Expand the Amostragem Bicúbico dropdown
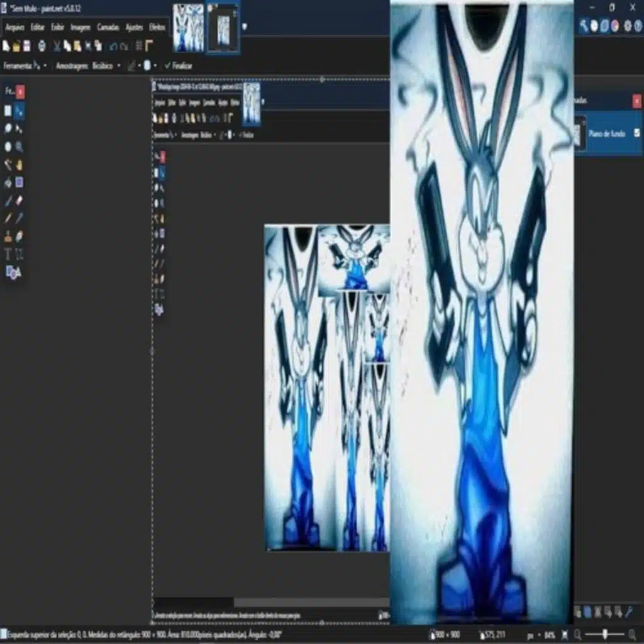This screenshot has height=644, width=644. point(119,65)
